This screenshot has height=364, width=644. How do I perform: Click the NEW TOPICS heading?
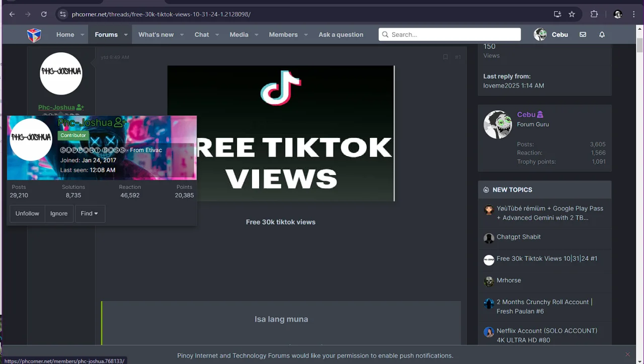tap(512, 190)
